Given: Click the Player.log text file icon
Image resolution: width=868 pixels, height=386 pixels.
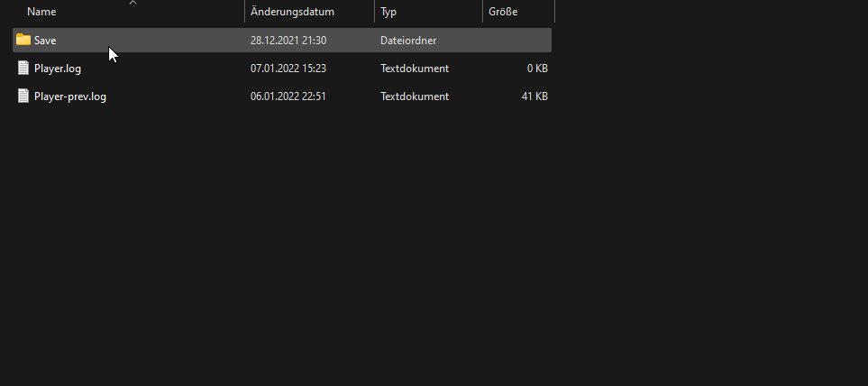Looking at the screenshot, I should click(x=23, y=69).
